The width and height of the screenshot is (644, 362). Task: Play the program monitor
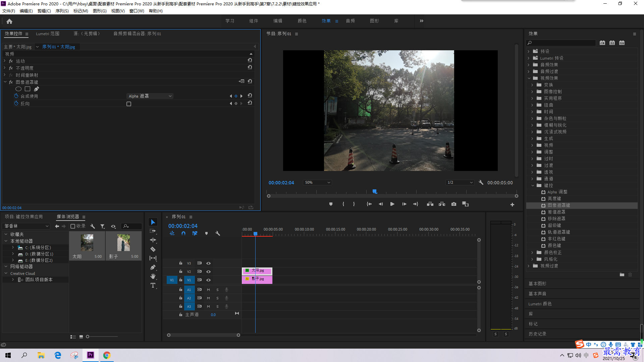(392, 204)
